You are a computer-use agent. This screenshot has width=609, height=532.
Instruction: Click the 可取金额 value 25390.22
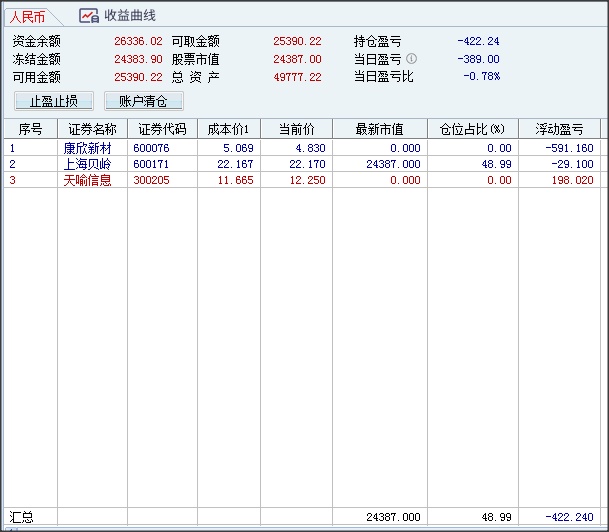pyautogui.click(x=297, y=41)
